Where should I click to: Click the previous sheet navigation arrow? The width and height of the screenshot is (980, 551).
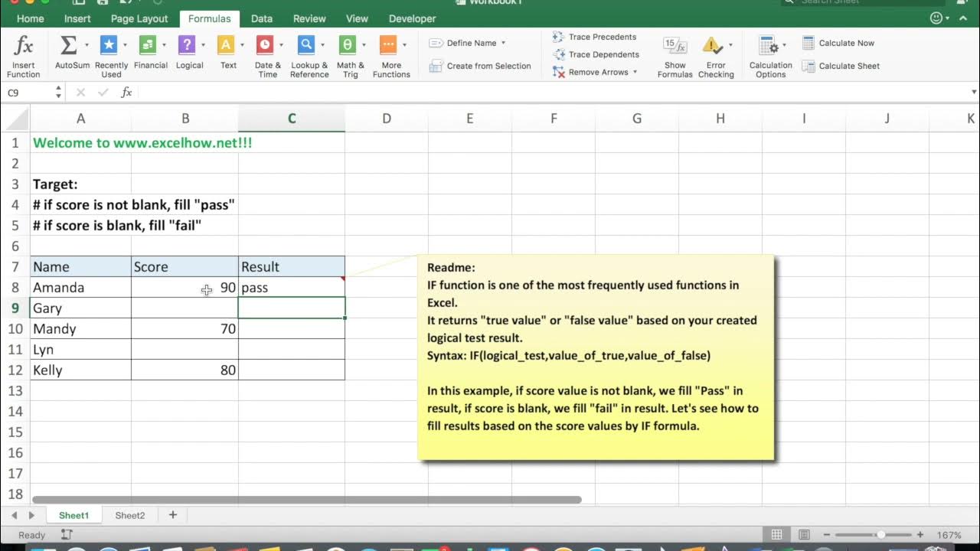(14, 515)
